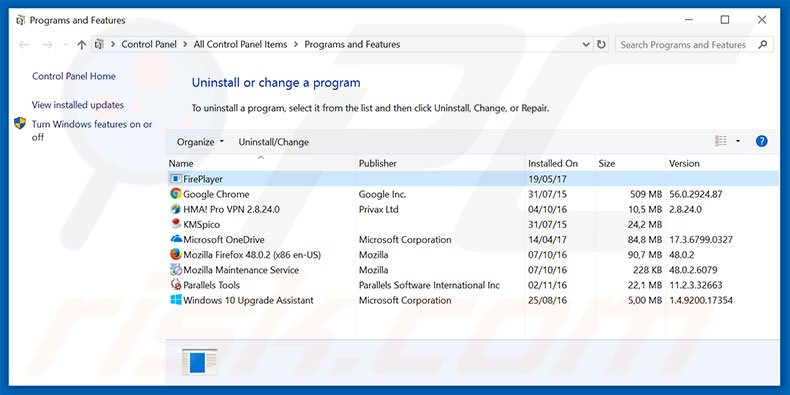Click size value 228 KB
The image size is (790, 395).
[x=647, y=270]
